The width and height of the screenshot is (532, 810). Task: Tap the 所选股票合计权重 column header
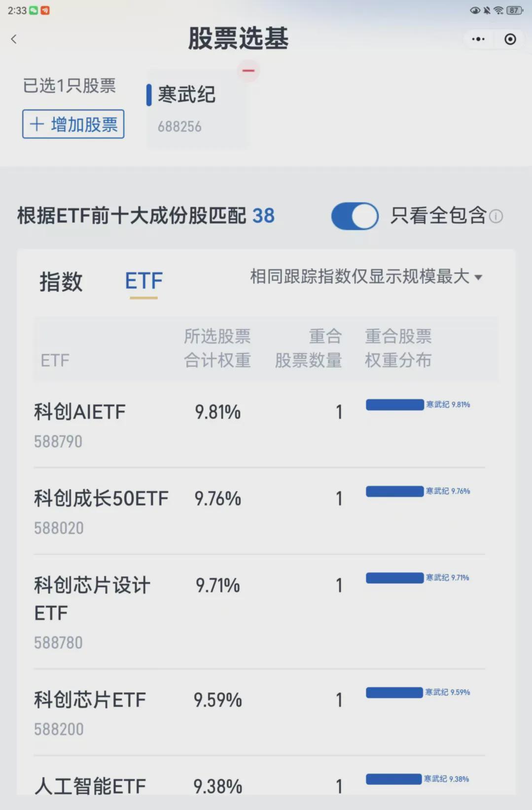click(x=217, y=348)
